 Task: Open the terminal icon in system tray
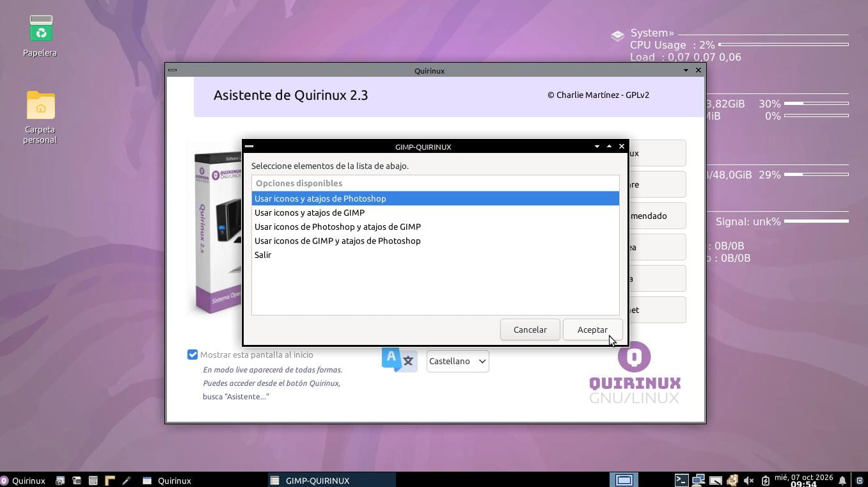(x=681, y=480)
